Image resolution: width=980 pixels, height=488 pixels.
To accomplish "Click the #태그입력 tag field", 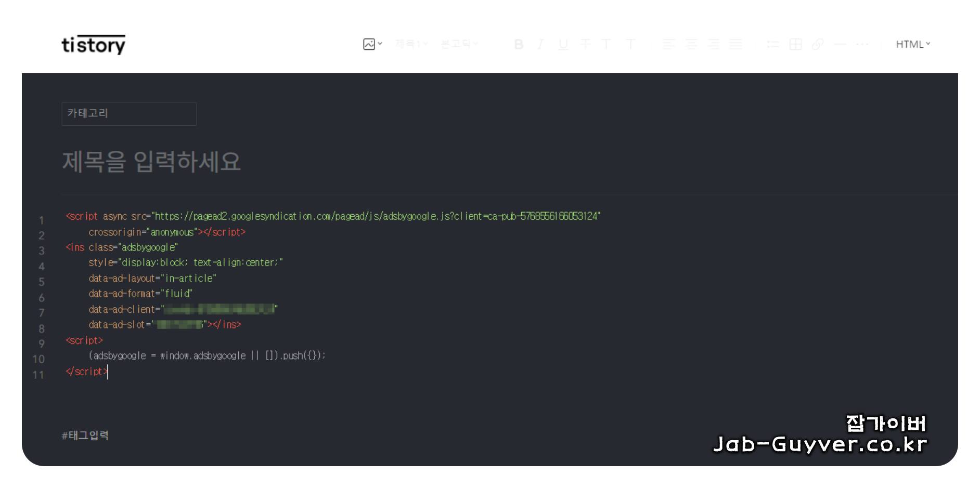I will coord(85,436).
